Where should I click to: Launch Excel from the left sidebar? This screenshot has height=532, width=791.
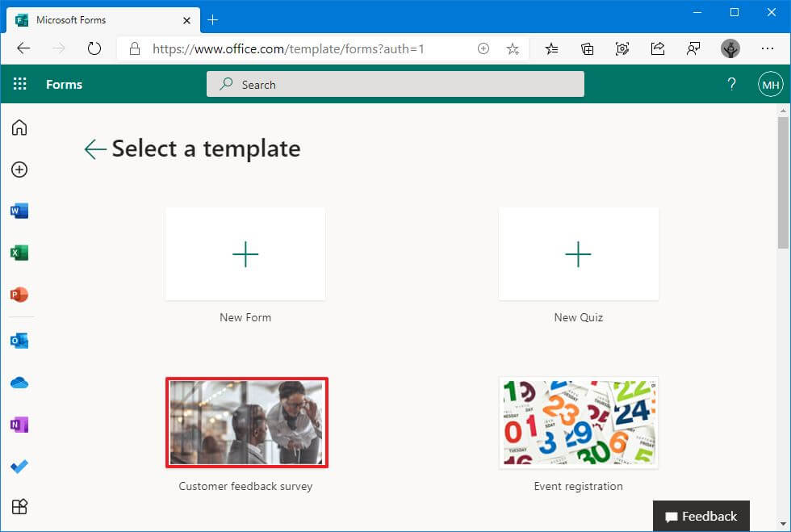(19, 253)
